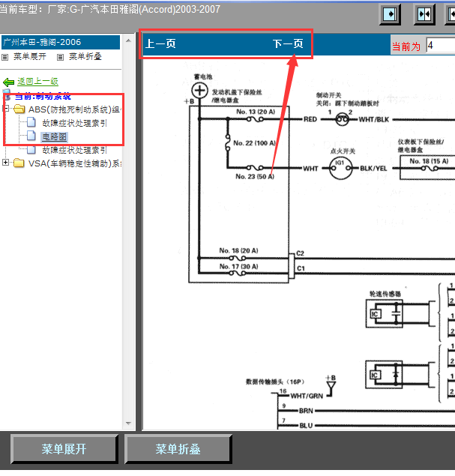Screen dimensions: 455x476
Task: Click the list icon beside sidebar 菜单展开
Action: 4,57
